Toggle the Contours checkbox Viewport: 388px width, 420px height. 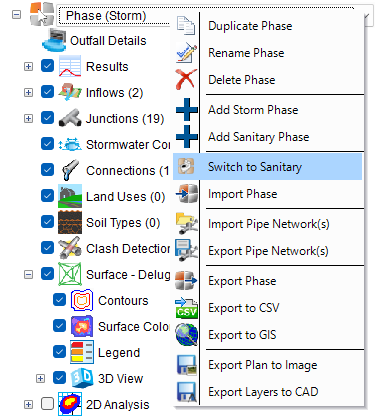pos(59,300)
